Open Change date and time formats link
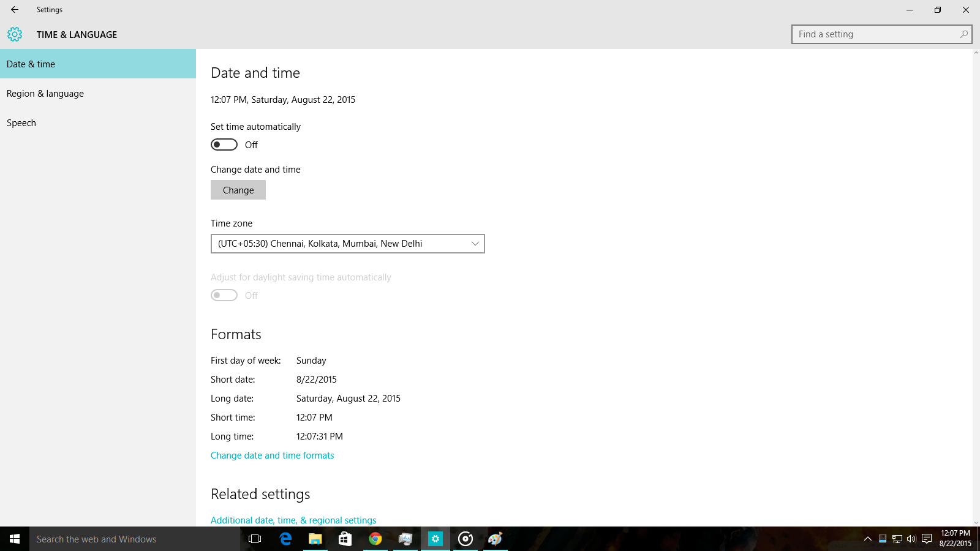The image size is (980, 551). coord(273,455)
